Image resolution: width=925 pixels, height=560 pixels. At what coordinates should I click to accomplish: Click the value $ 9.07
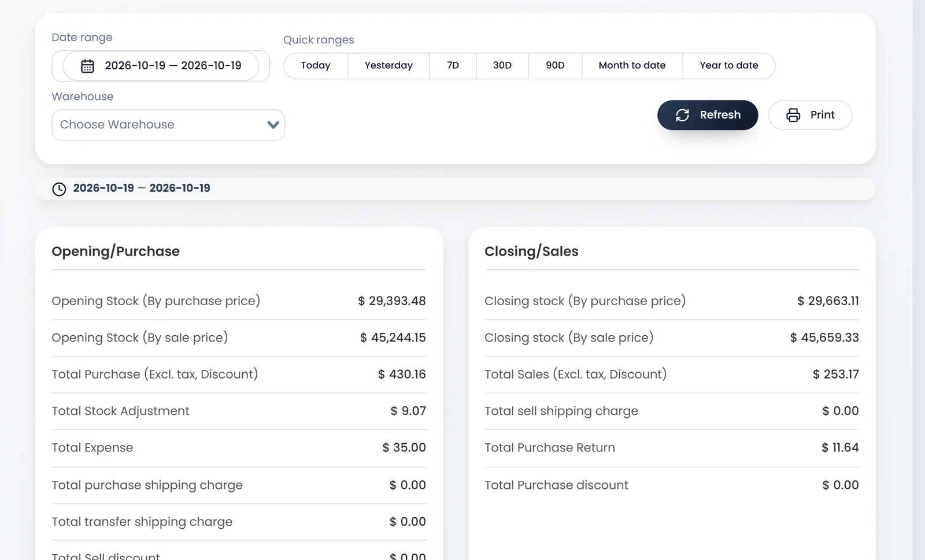408,411
